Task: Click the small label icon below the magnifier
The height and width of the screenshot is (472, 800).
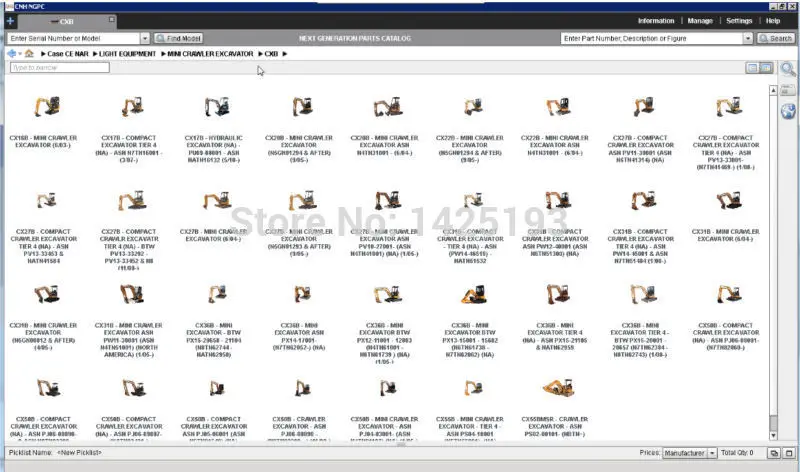Action: (x=788, y=90)
